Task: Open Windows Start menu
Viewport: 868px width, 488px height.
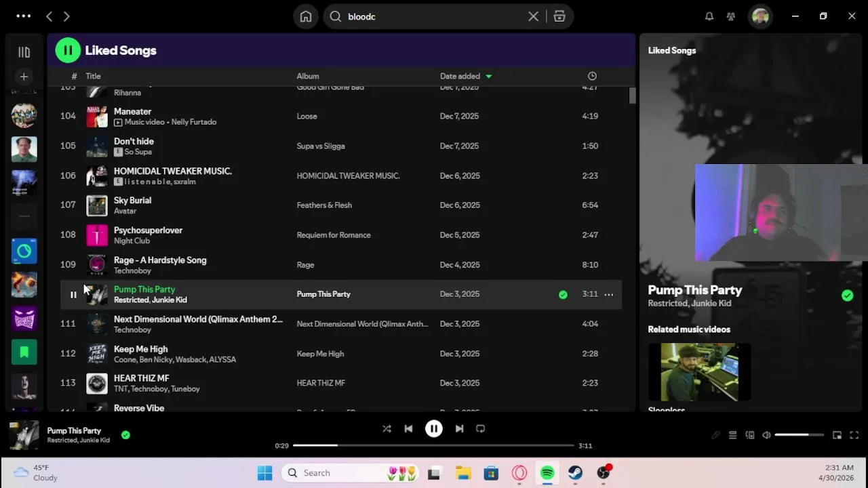Action: coord(265,473)
